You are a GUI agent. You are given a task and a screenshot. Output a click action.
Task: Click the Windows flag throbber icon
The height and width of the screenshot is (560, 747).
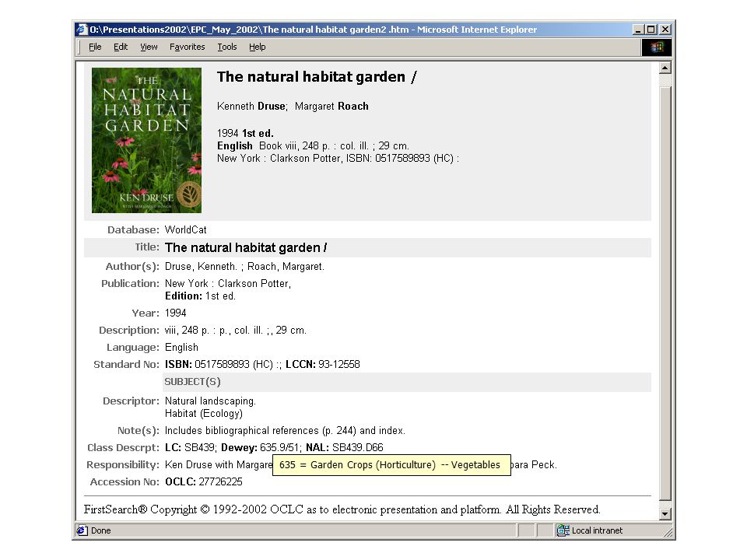(657, 47)
